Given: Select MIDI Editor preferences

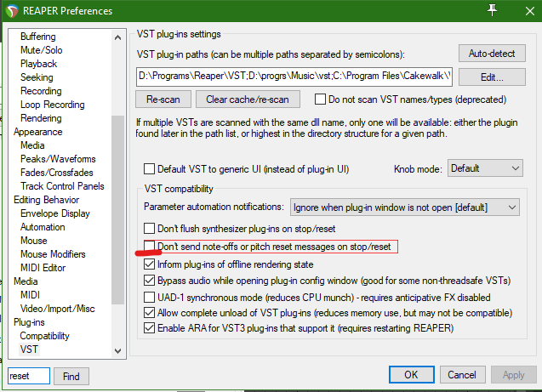Looking at the screenshot, I should point(43,268).
